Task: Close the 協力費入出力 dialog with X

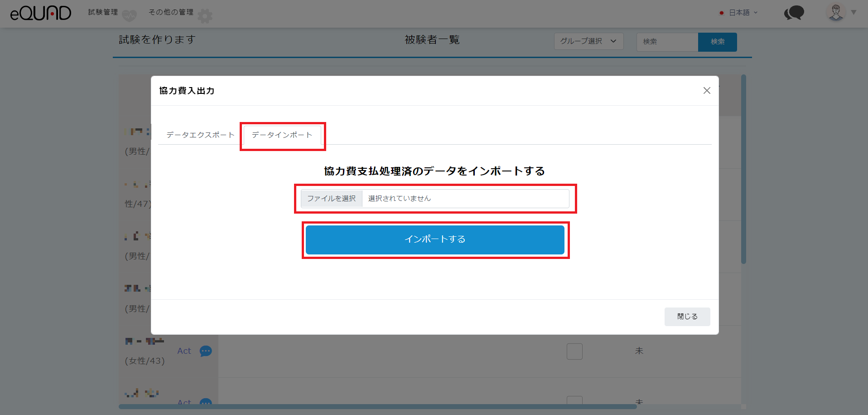Action: 706,91
